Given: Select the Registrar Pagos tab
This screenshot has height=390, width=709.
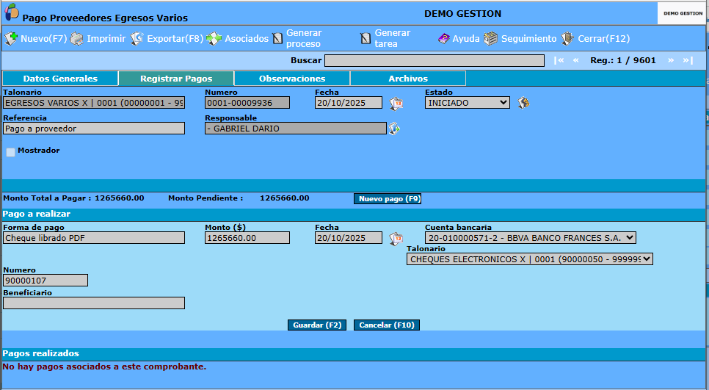Looking at the screenshot, I should (176, 79).
